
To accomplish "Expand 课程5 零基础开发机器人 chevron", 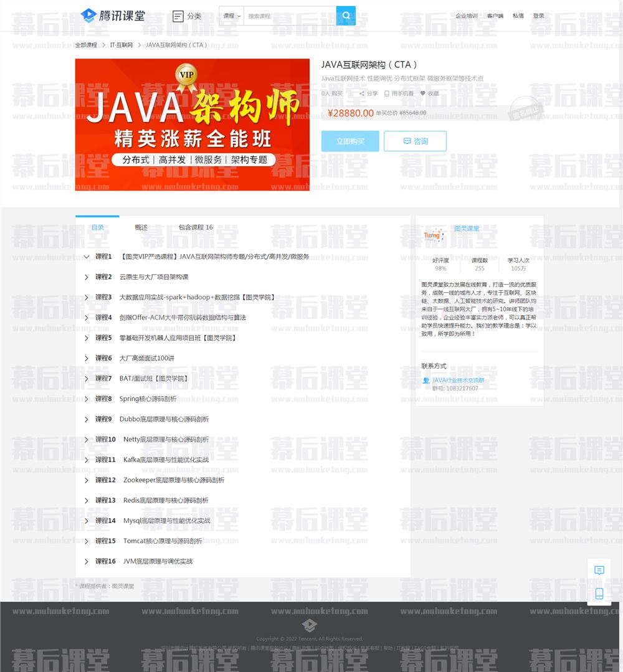I will (x=87, y=338).
